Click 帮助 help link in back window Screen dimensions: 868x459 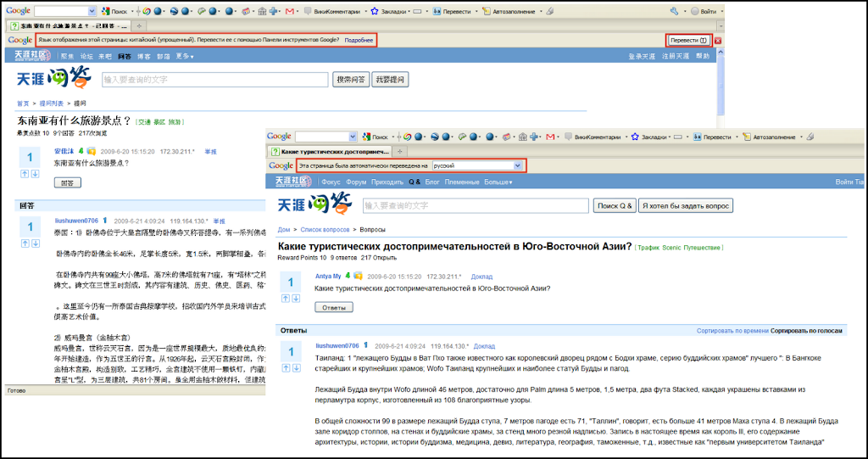point(703,56)
